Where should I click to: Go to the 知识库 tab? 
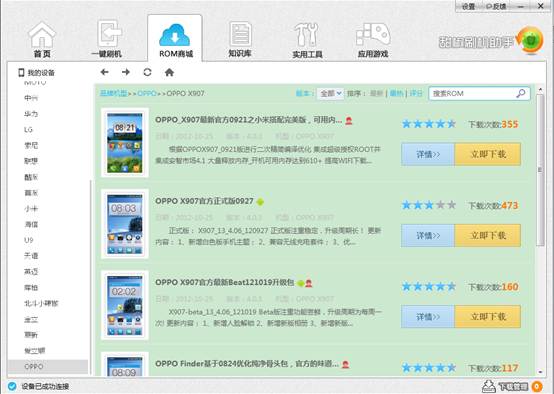tap(240, 39)
